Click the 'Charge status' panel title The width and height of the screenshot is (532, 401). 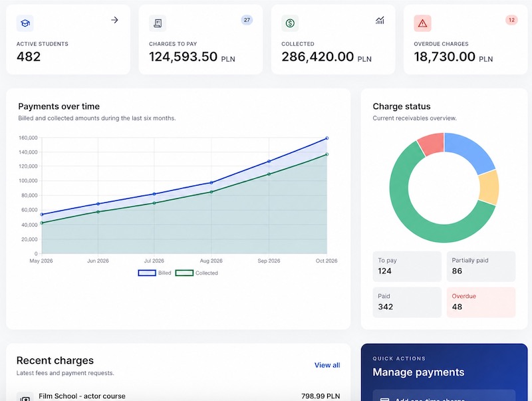[x=402, y=106]
